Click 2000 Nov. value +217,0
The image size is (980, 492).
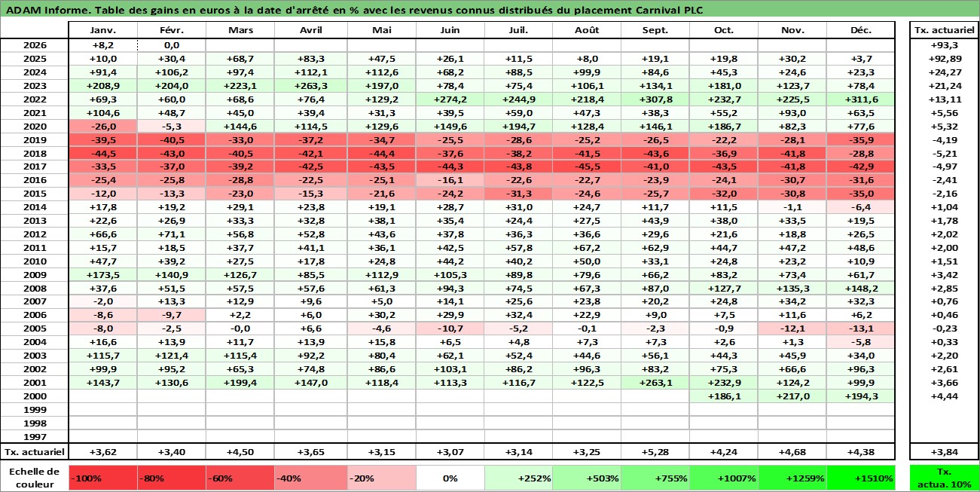[792, 396]
